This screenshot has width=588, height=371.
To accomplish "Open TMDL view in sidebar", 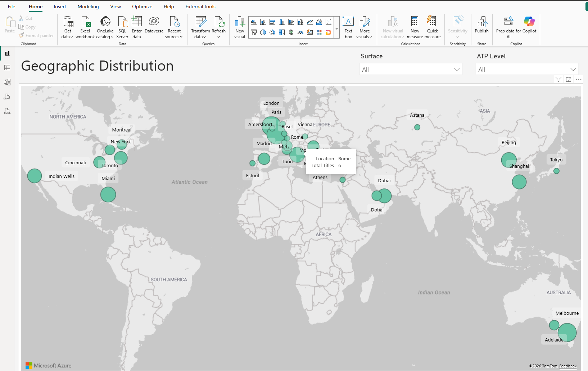I will (7, 111).
